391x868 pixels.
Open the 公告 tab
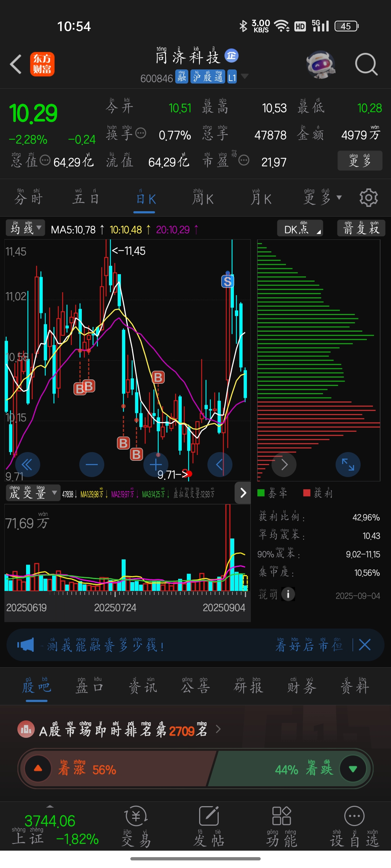coord(195,686)
